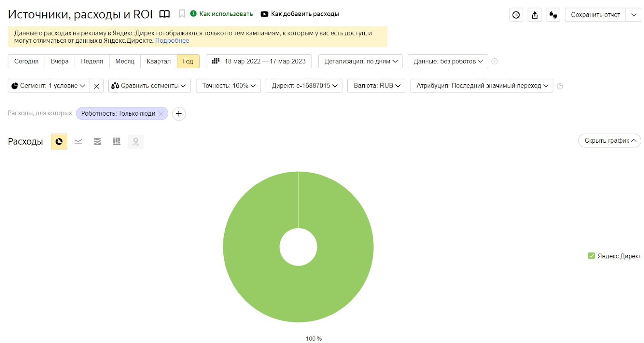The image size is (644, 343).
Task: Open the calendar date range picker
Action: pyautogui.click(x=216, y=61)
